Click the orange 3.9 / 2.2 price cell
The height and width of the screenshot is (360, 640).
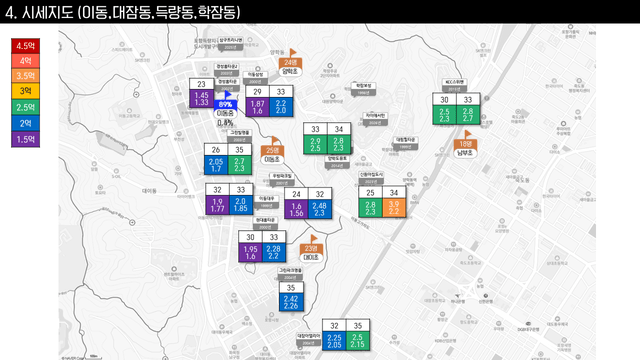pyautogui.click(x=394, y=208)
